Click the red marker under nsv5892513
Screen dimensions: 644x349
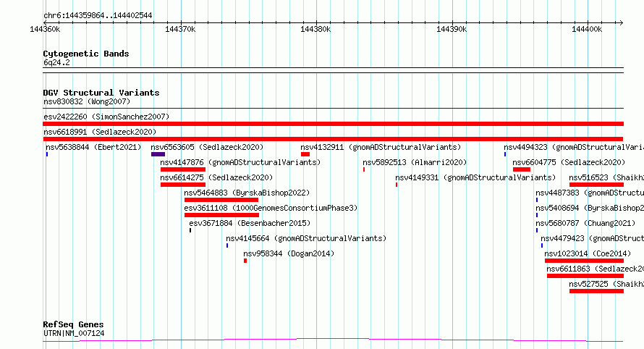pyautogui.click(x=364, y=169)
